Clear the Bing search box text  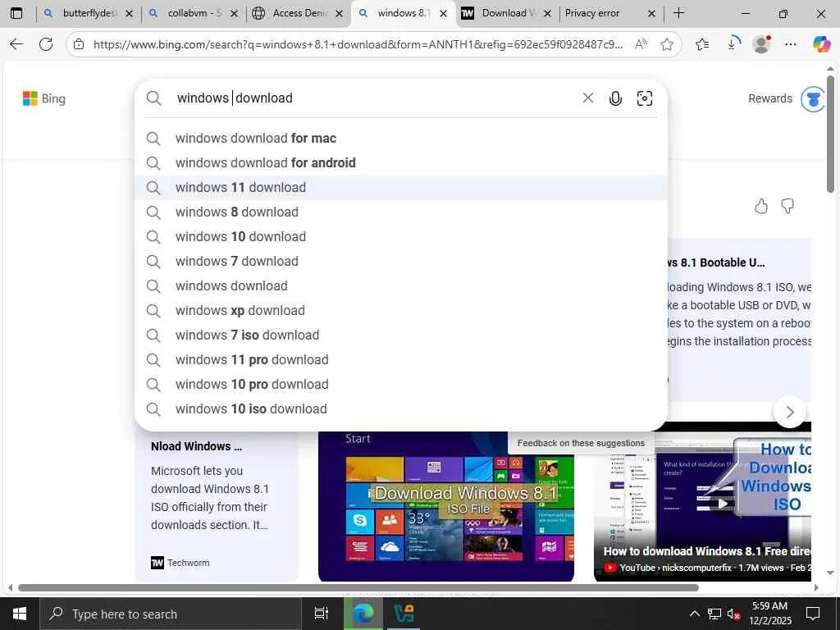[x=587, y=98]
